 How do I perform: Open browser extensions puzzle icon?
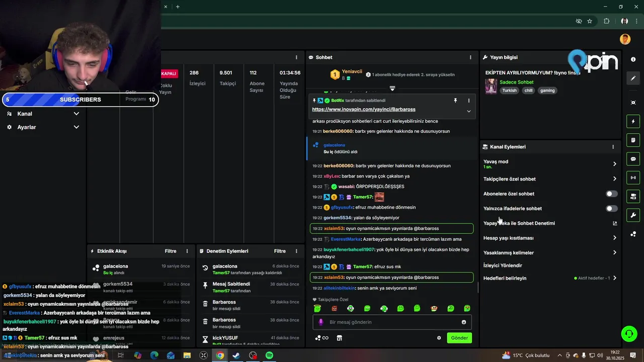point(606,21)
